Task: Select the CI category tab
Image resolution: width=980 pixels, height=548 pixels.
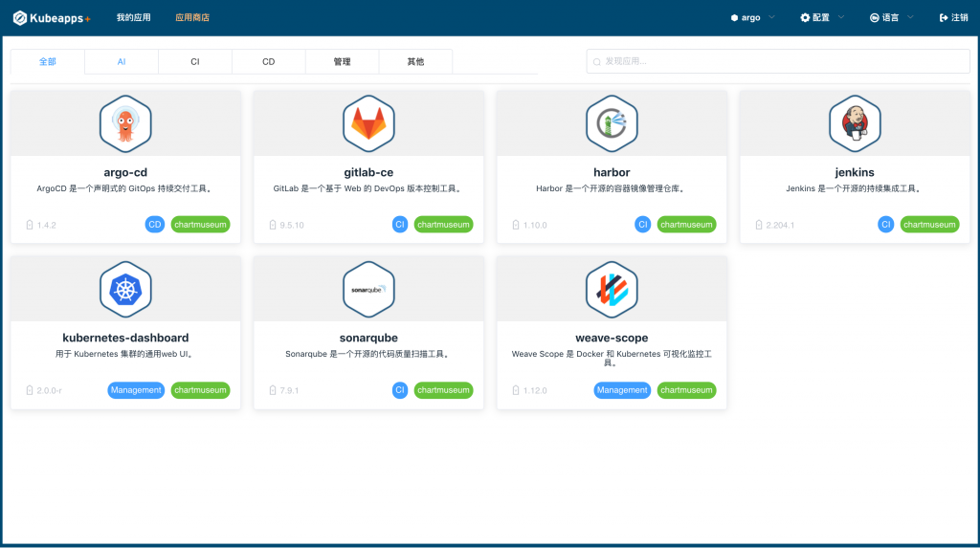Action: (x=195, y=62)
